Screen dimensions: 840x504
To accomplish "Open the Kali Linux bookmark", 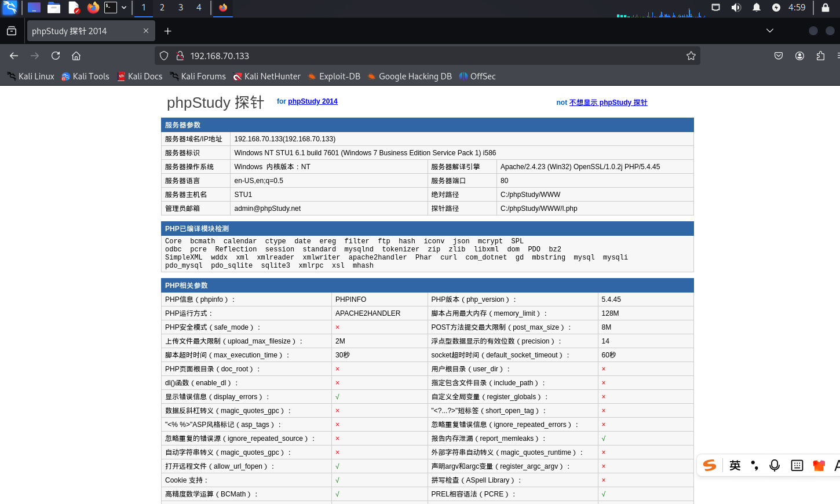I will click(x=31, y=76).
